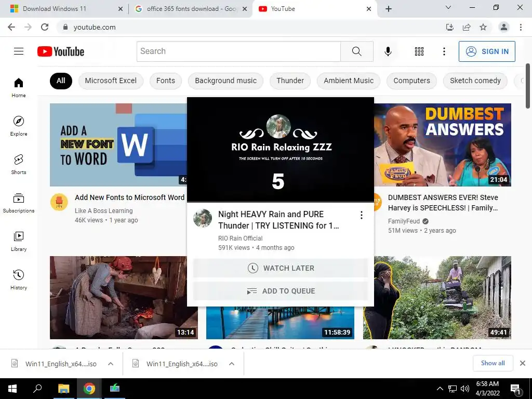This screenshot has width=532, height=399.
Task: Open Add New Fonts to Microsoft Word title
Action: click(x=129, y=197)
